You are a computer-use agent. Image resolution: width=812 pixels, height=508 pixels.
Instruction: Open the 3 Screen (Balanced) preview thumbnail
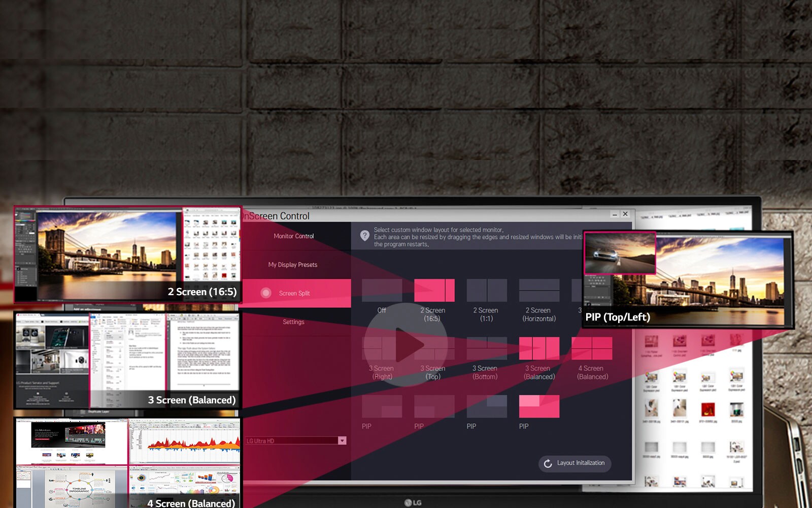tap(127, 361)
